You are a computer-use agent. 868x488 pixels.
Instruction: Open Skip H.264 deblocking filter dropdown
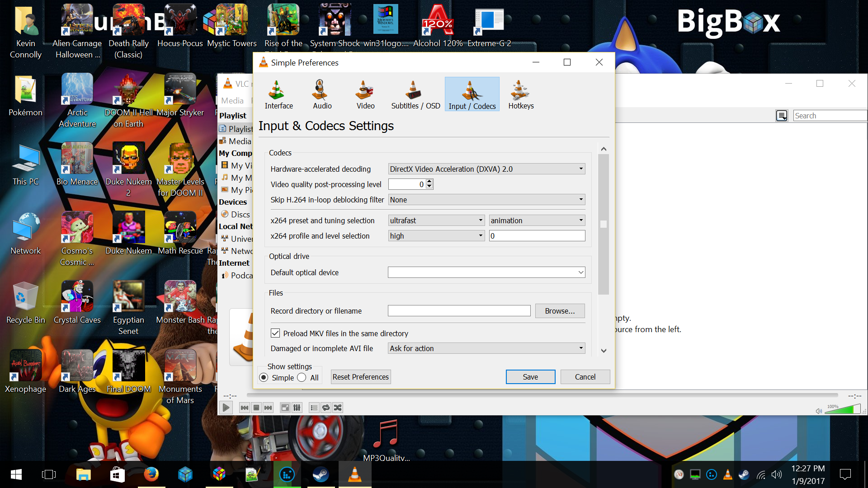[486, 200]
